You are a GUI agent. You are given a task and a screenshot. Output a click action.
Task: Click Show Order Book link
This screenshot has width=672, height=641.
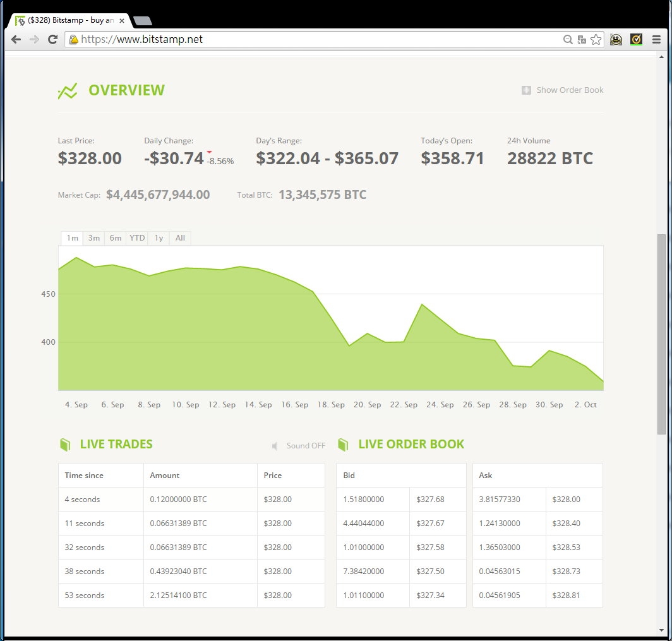pyautogui.click(x=570, y=90)
